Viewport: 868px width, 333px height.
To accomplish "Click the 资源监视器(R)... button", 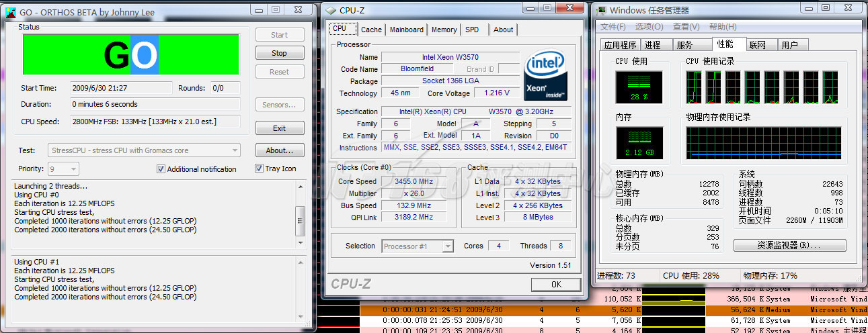I will (x=789, y=246).
